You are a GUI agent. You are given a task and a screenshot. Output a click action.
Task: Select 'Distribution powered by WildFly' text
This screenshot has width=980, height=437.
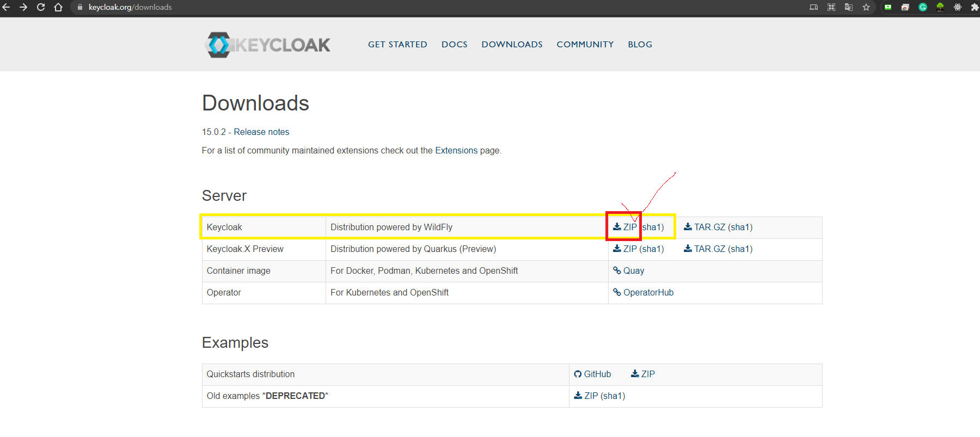point(391,227)
